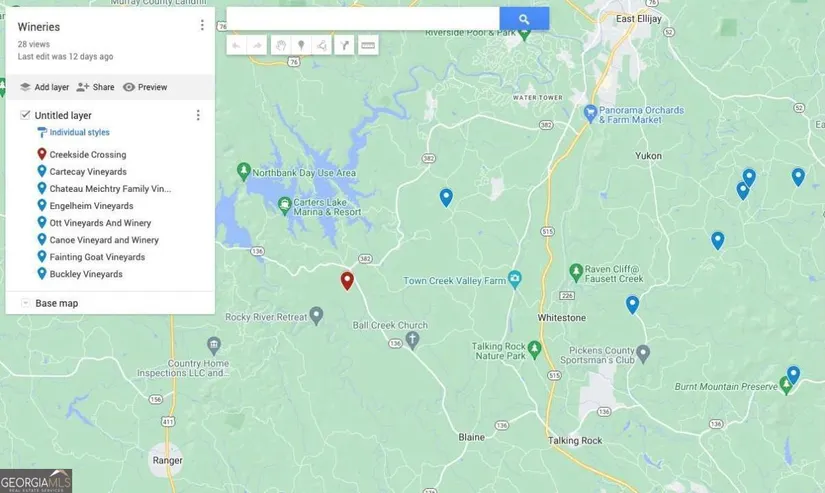Expand the Base map section
The image size is (825, 493).
point(26,303)
